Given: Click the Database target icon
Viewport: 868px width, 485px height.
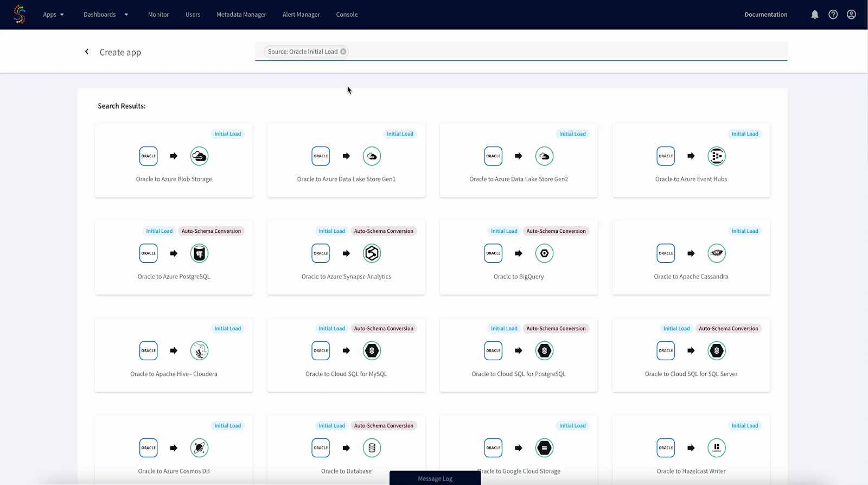Looking at the screenshot, I should (372, 448).
